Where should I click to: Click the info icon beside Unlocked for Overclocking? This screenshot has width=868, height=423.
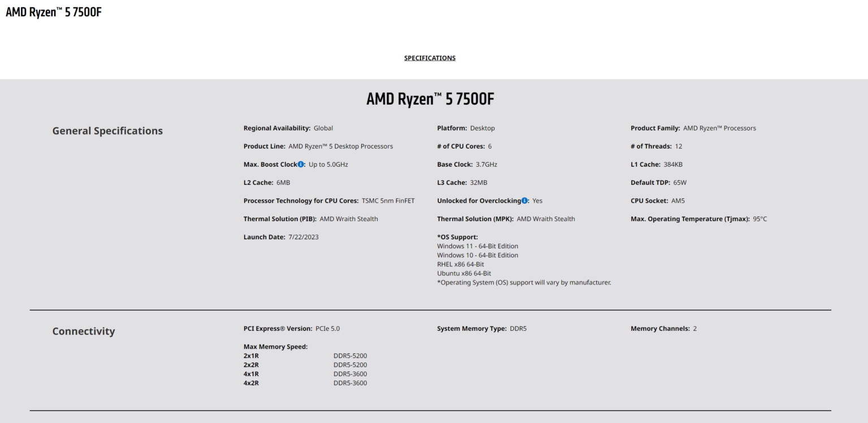(x=524, y=200)
